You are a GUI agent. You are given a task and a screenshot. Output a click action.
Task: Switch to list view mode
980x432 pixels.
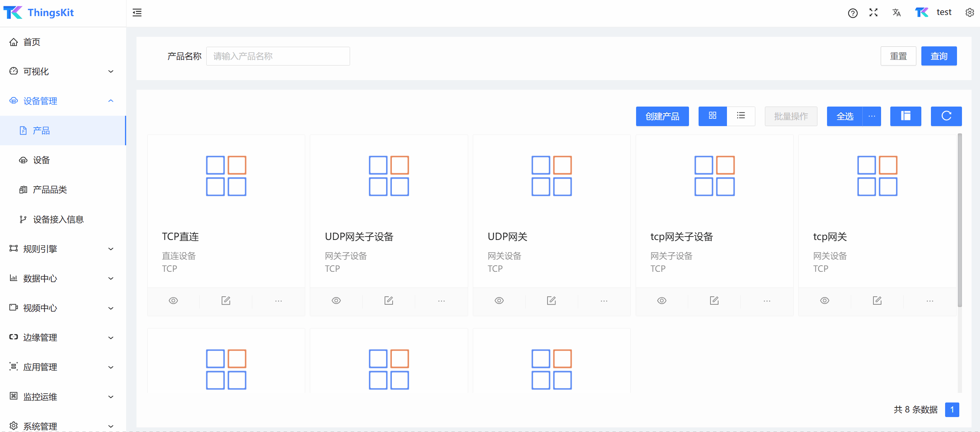[x=741, y=116]
